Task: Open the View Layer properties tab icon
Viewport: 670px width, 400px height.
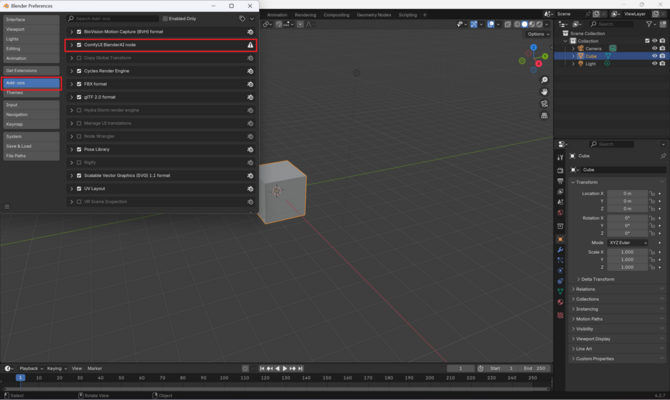Action: [560, 191]
